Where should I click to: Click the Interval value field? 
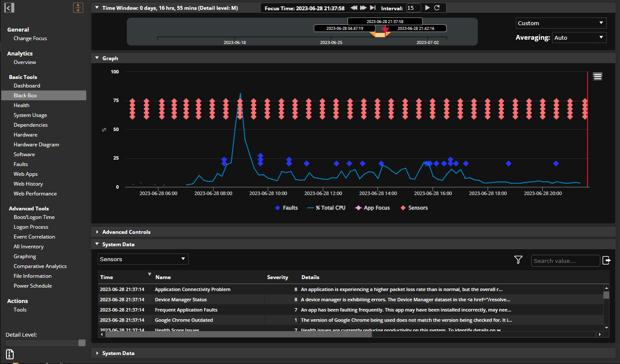click(x=413, y=8)
